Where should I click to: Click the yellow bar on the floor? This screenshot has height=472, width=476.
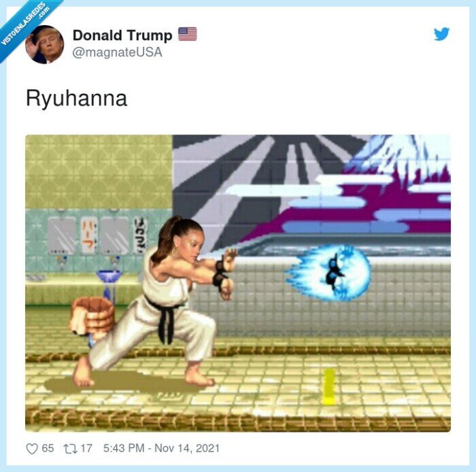coord(328,386)
